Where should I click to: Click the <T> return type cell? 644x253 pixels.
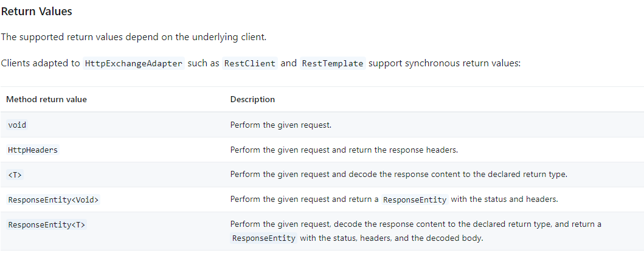click(15, 175)
